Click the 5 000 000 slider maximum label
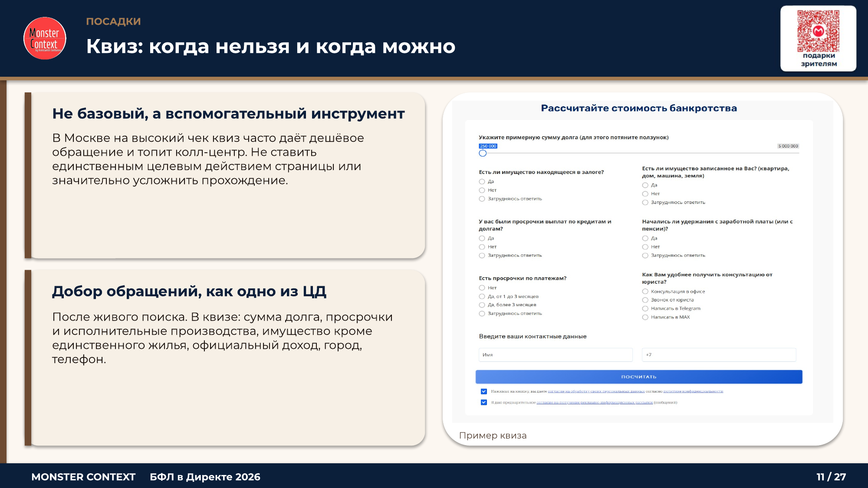 coord(788,146)
